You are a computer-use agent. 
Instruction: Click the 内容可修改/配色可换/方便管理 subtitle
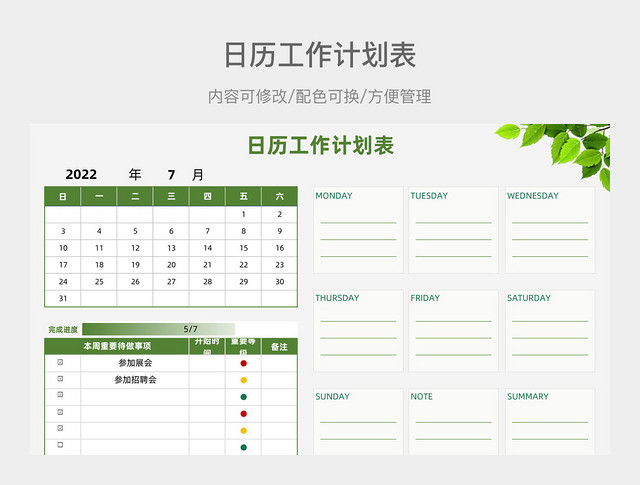pos(320,97)
